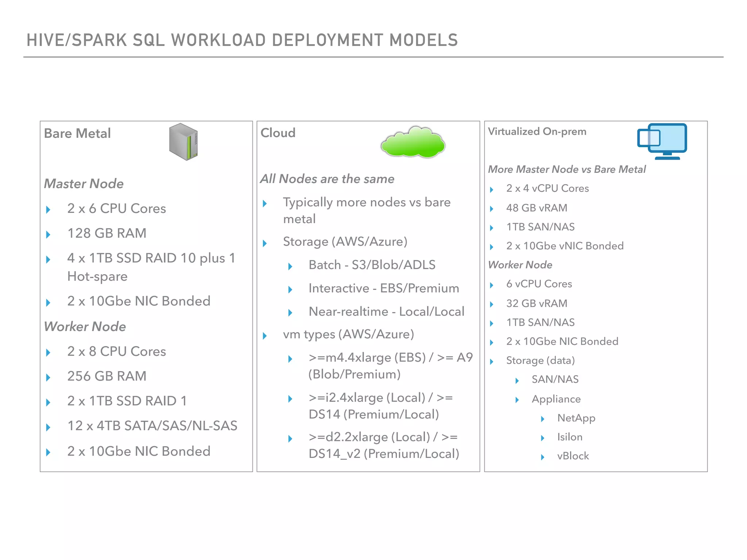
Task: Click the Isilon list item
Action: [569, 437]
